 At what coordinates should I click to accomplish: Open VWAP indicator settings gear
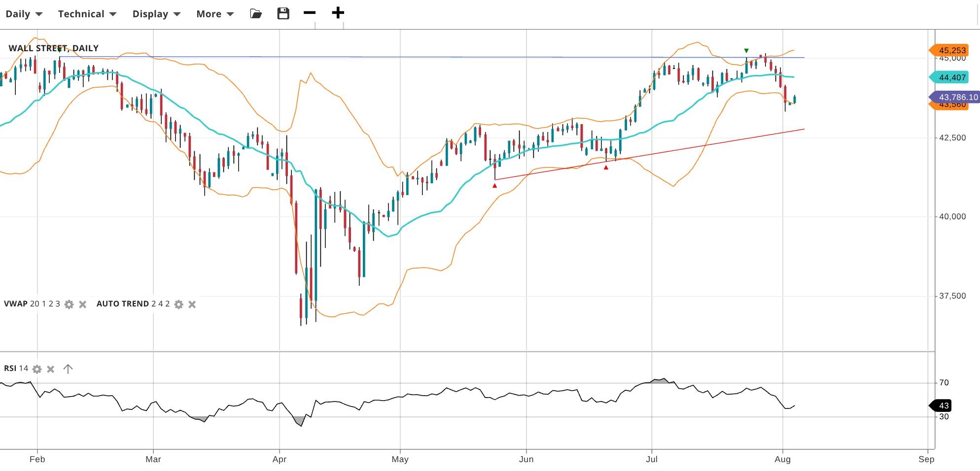pos(69,304)
